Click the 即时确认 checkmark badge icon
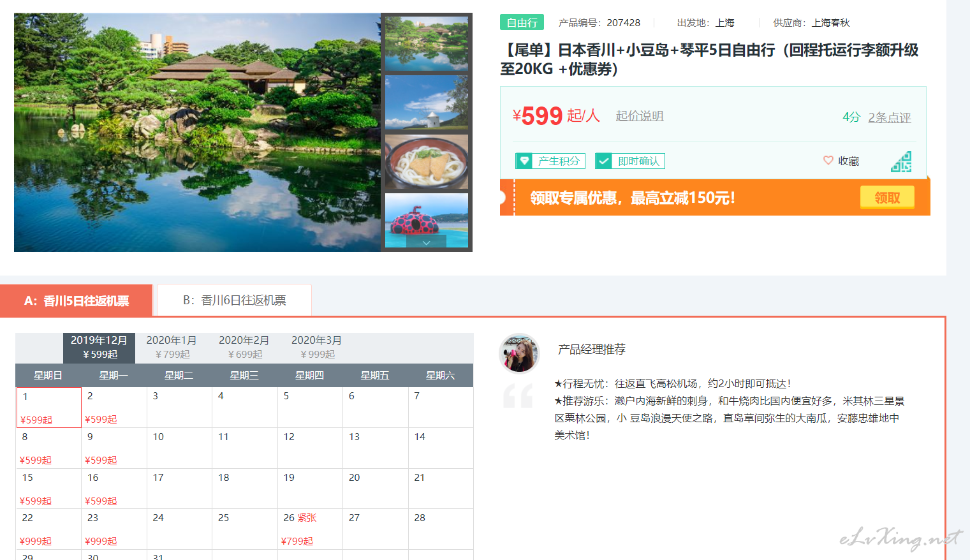 tap(604, 161)
